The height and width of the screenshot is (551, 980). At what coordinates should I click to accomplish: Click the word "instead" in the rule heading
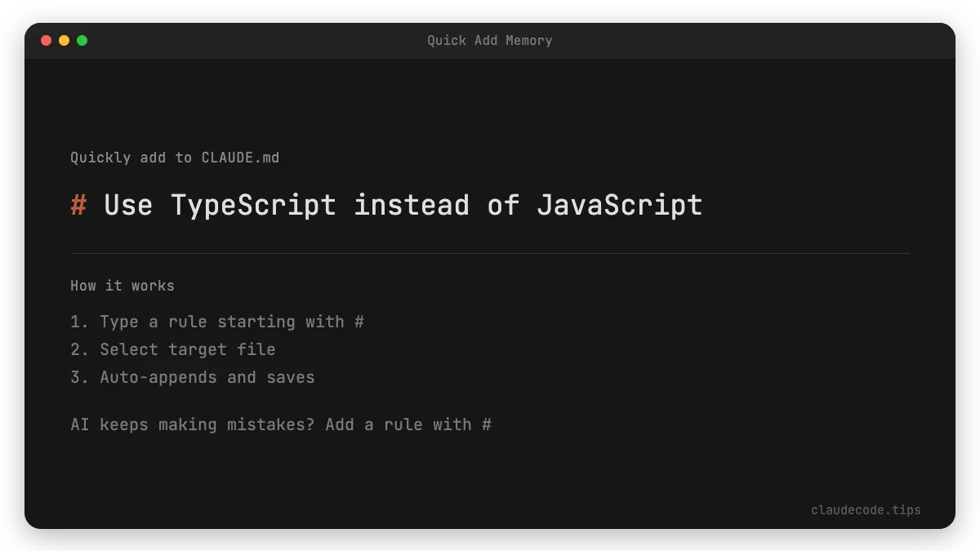(411, 205)
